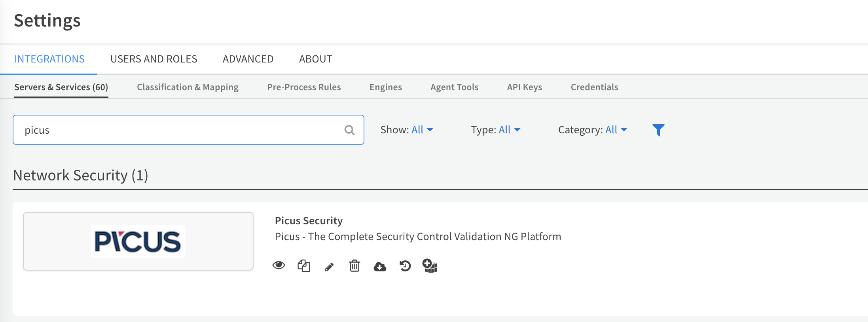Image resolution: width=868 pixels, height=322 pixels.
Task: Duplicate the Picus Security integration
Action: point(303,266)
